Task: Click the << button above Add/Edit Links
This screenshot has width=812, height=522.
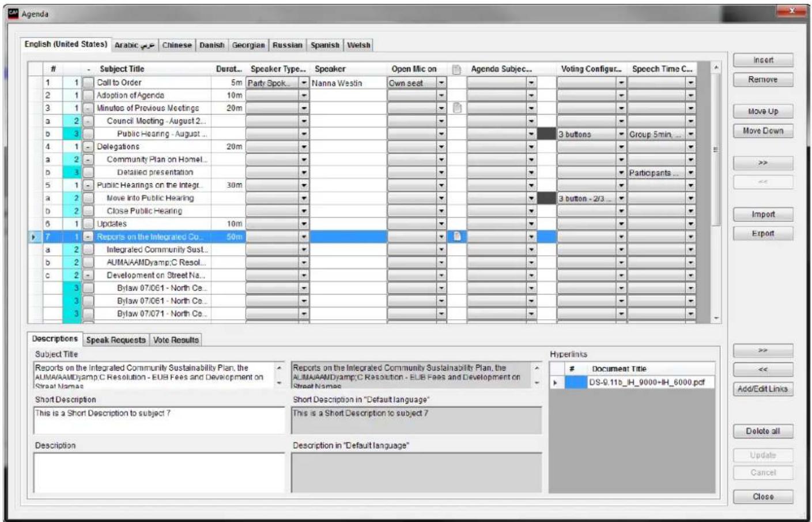Action: pos(763,369)
